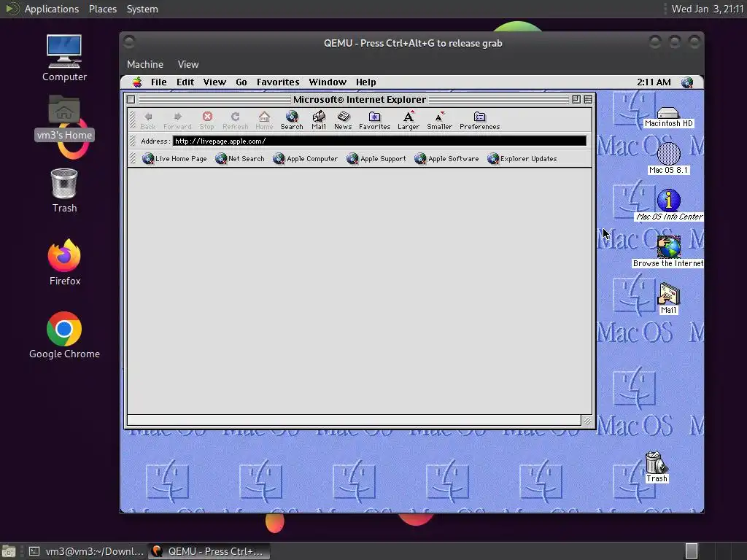Click the 2:11 AM Mac clock

pyautogui.click(x=654, y=82)
